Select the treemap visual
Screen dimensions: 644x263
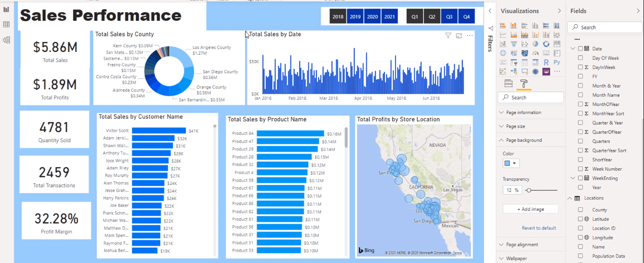click(x=557, y=44)
